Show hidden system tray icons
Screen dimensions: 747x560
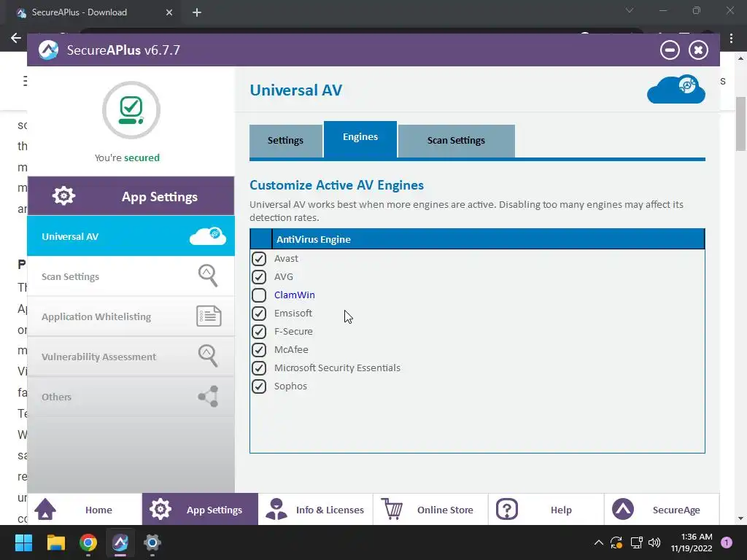pos(599,542)
